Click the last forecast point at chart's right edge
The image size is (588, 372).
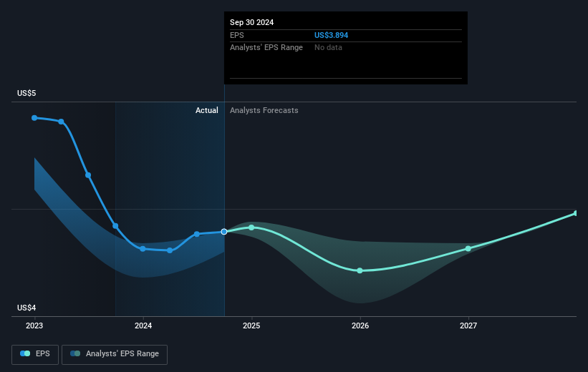coord(576,213)
